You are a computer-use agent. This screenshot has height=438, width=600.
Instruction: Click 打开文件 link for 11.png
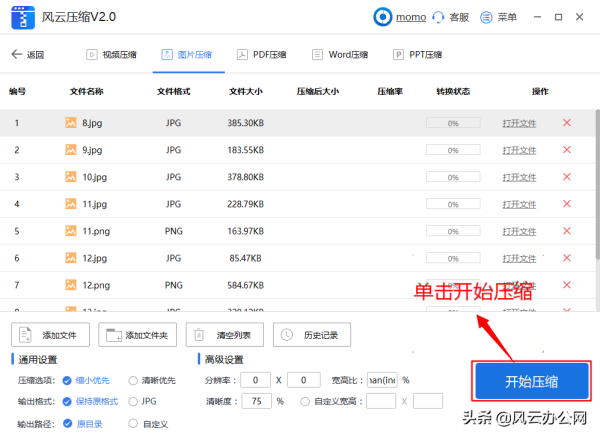pos(519,231)
